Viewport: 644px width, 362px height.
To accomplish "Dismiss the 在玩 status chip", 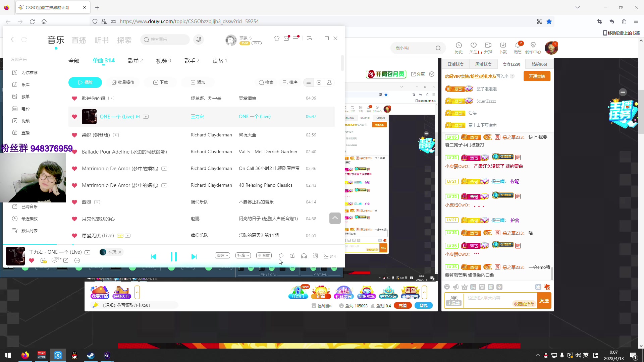I will (120, 252).
